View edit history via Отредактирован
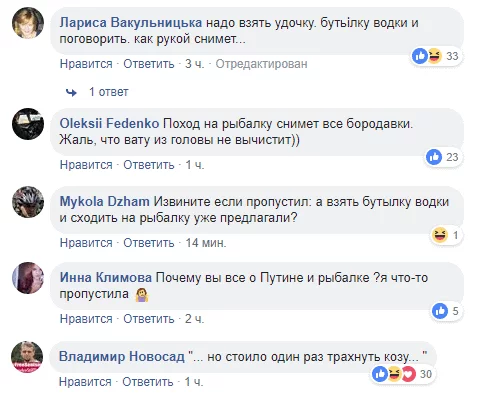Screen dimensions: 500x398 pyautogui.click(x=261, y=64)
